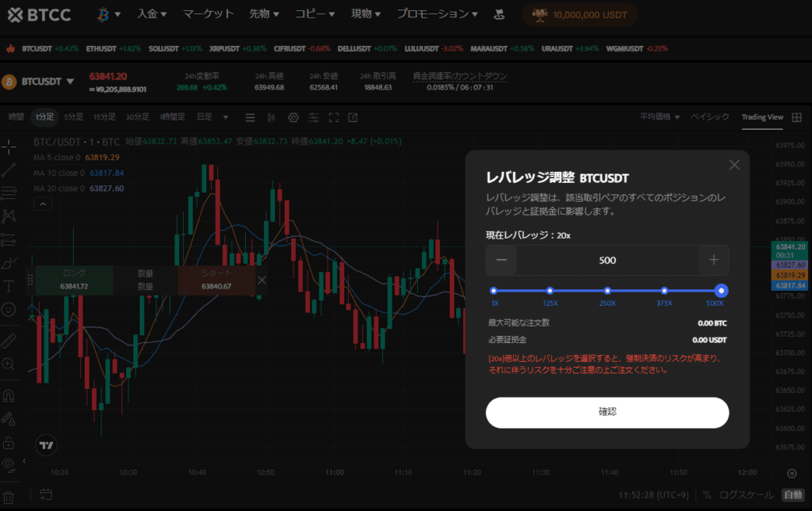Click the fullscreen chart icon
The width and height of the screenshot is (812, 511).
pos(334,117)
